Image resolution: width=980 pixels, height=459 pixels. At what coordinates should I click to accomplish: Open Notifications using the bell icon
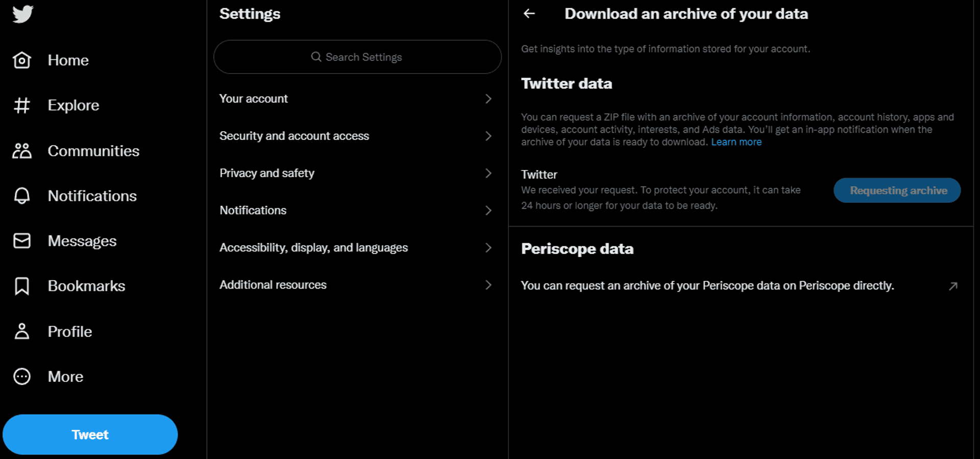(x=21, y=196)
